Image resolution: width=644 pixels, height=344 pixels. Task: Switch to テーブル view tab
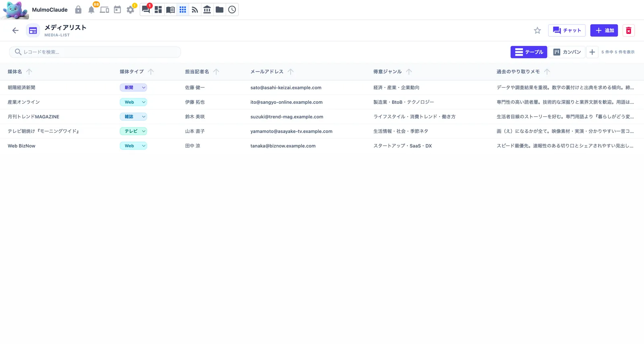(x=529, y=52)
